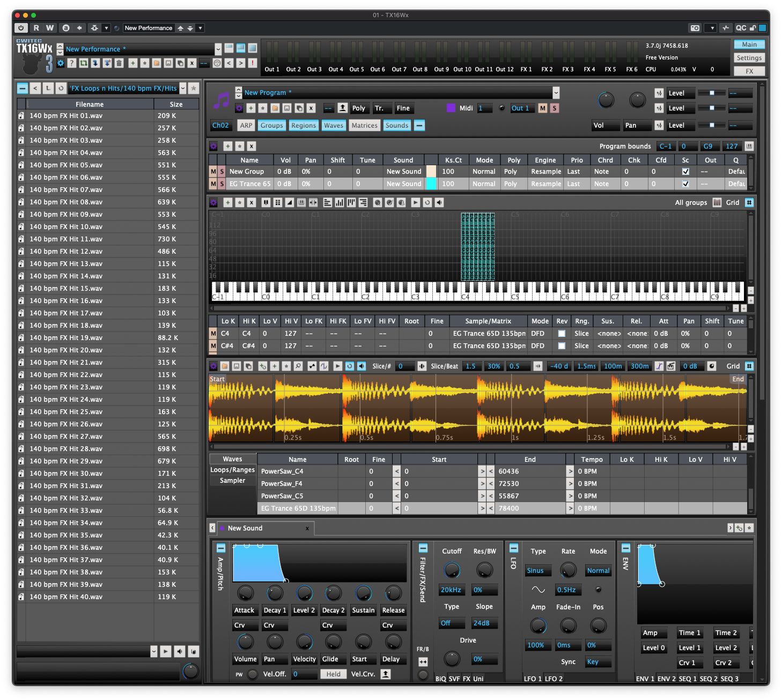782x700 pixels.
Task: Click the Settings button
Action: point(749,58)
